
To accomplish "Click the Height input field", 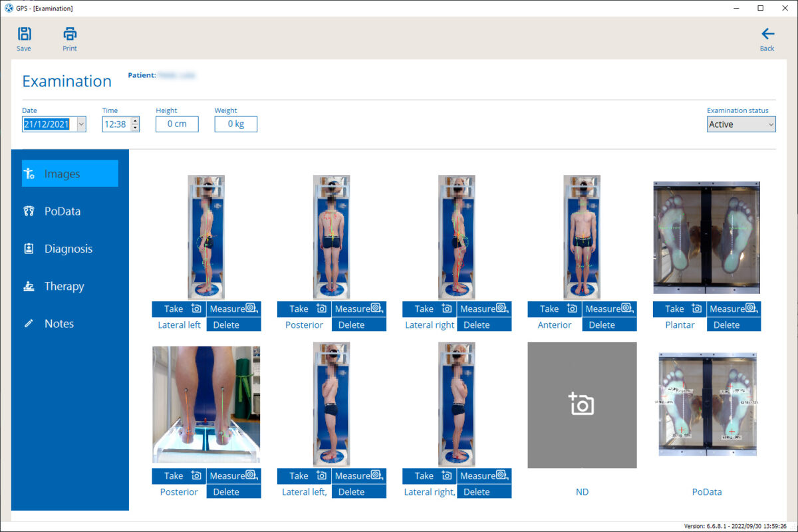I will coord(177,124).
